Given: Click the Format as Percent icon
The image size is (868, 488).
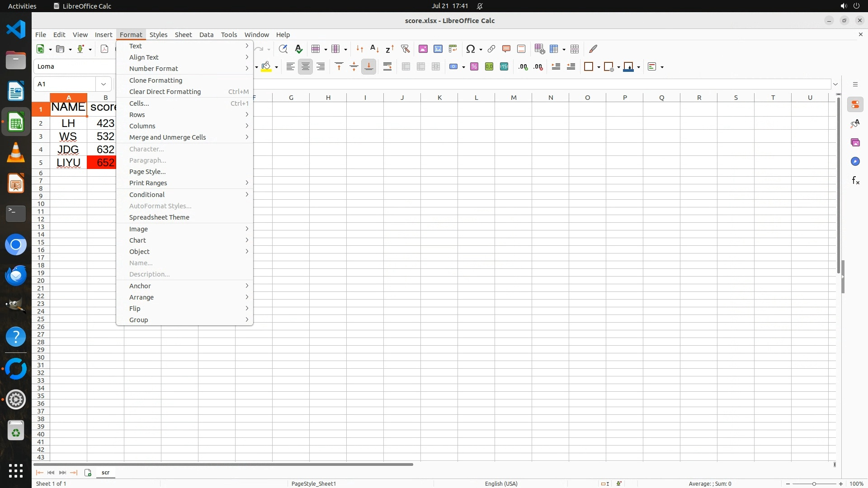Looking at the screenshot, I should click(x=474, y=67).
